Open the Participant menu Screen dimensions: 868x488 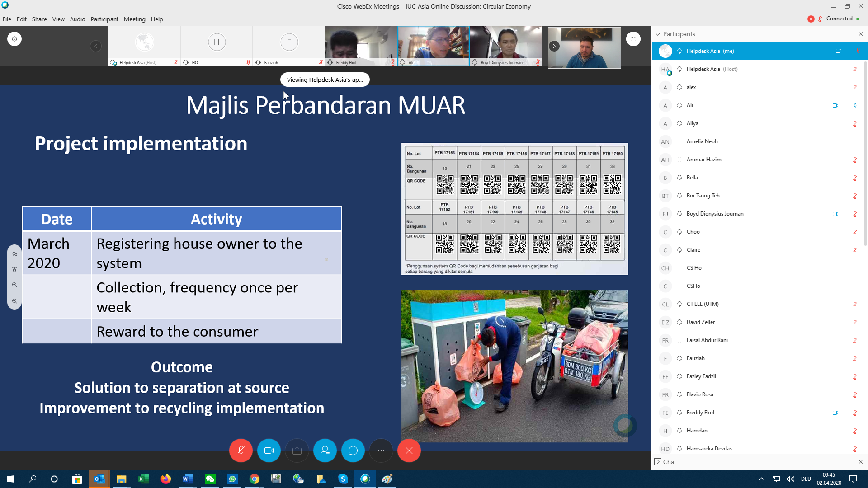pyautogui.click(x=104, y=19)
